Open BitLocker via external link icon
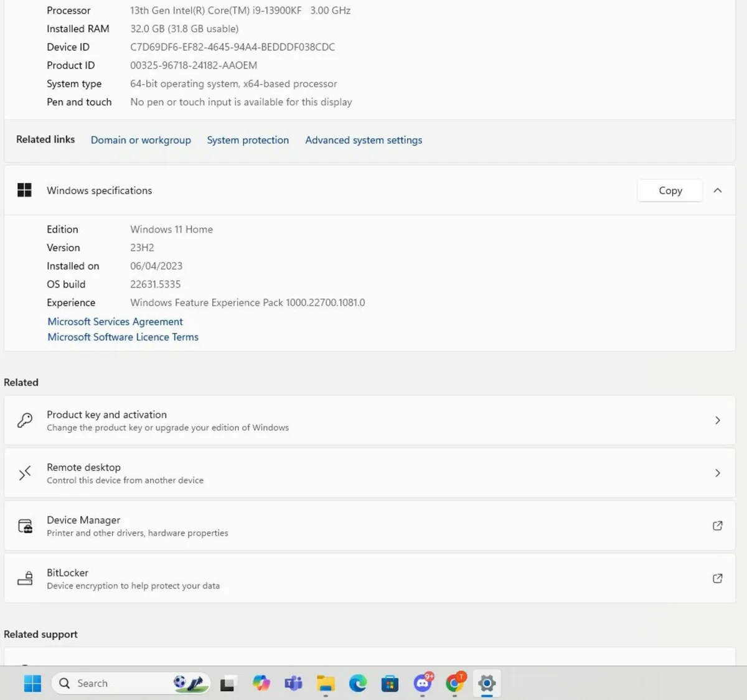 point(717,578)
